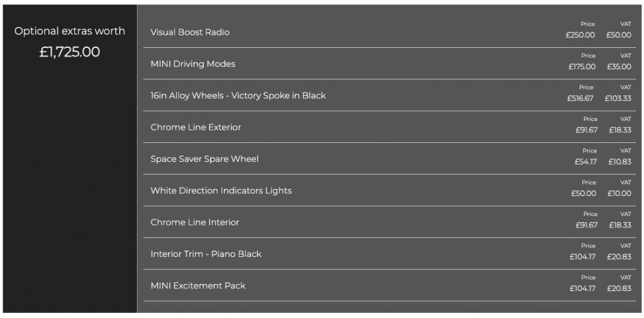Image resolution: width=644 pixels, height=318 pixels.
Task: Click the Optional extras worth heading
Action: tap(70, 31)
